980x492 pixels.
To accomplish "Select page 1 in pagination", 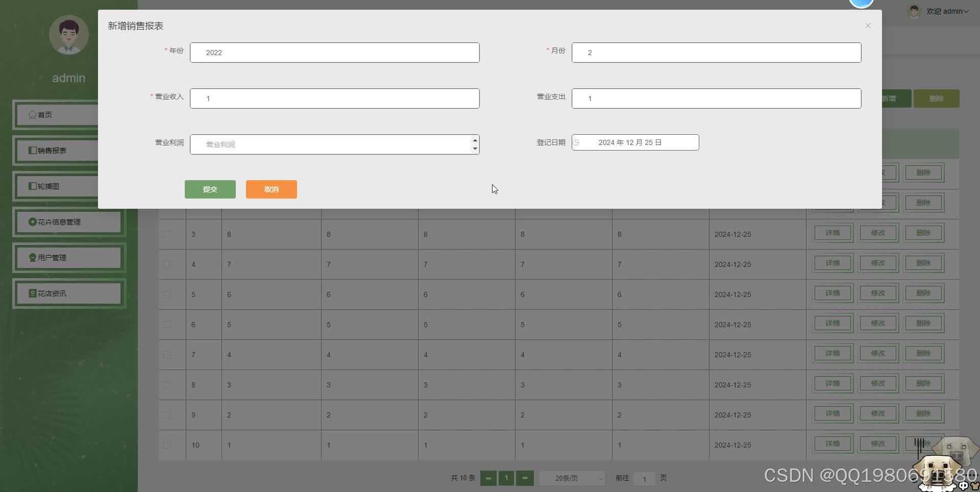I will (x=506, y=478).
